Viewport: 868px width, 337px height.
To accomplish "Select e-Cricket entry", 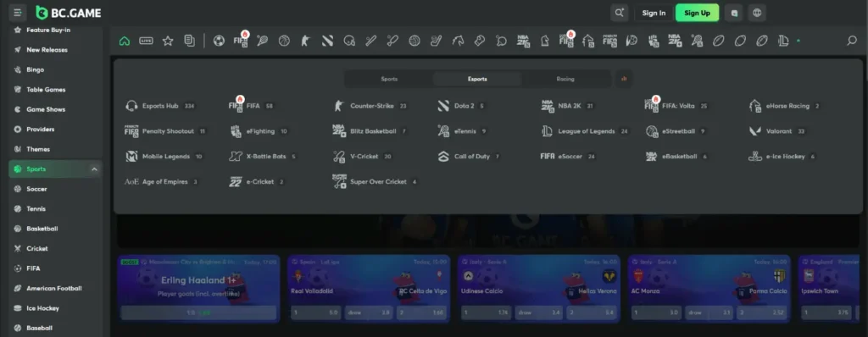I will coord(258,181).
